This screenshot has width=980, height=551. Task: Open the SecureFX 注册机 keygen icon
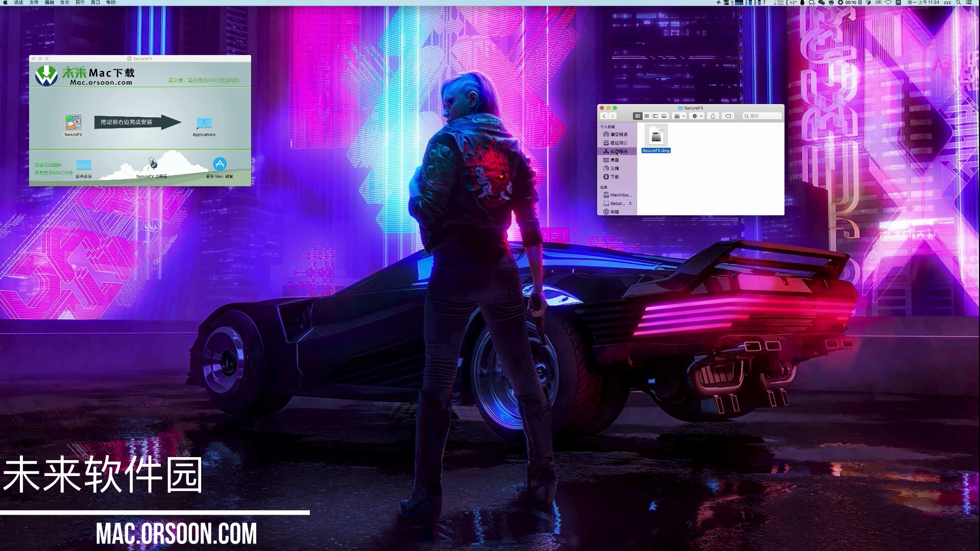click(x=152, y=164)
